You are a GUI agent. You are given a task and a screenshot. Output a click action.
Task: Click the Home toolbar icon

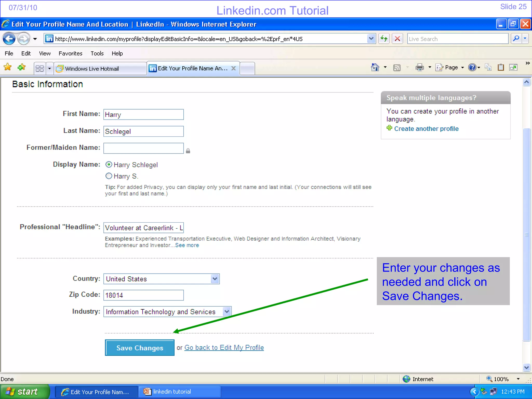coord(375,68)
